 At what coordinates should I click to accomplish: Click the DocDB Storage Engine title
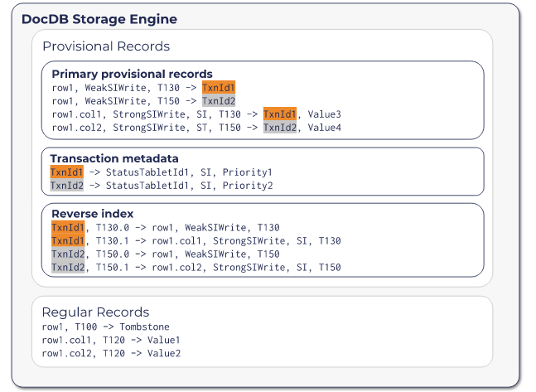(99, 19)
